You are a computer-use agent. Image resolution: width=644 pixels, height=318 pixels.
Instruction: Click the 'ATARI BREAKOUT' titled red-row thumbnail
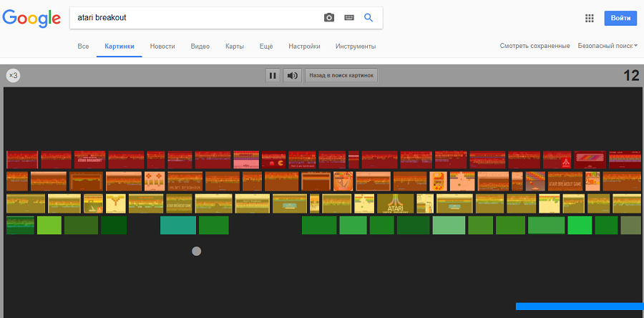point(90,160)
